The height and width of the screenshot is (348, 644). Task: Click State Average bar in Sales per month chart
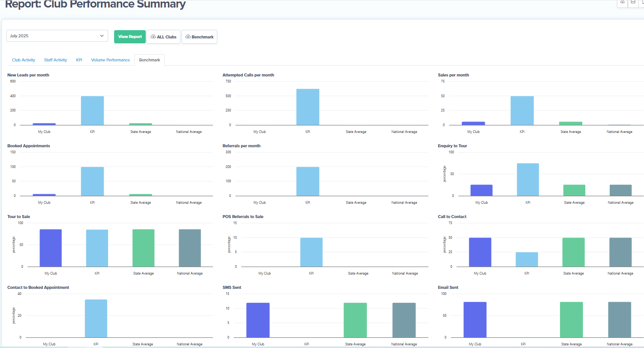coord(571,124)
